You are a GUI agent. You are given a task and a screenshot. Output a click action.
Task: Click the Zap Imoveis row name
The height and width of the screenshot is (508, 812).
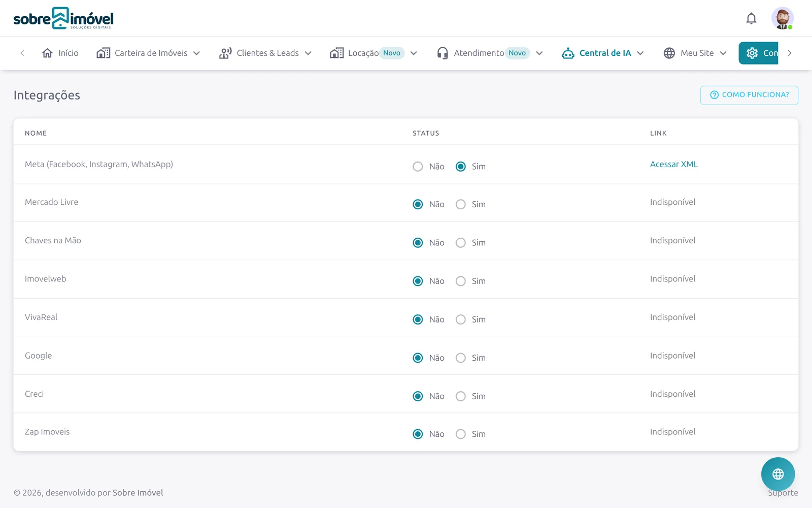tap(47, 432)
